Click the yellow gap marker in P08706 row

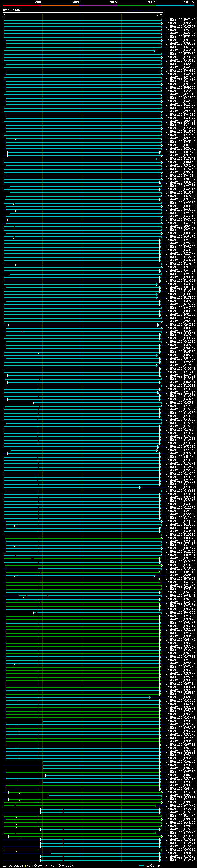(15, 211)
